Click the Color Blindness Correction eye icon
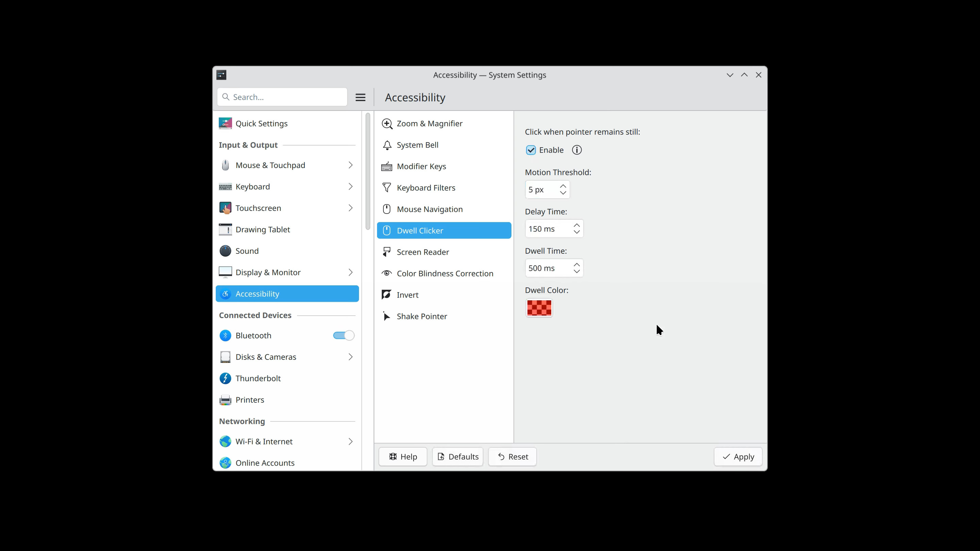 [x=387, y=273]
